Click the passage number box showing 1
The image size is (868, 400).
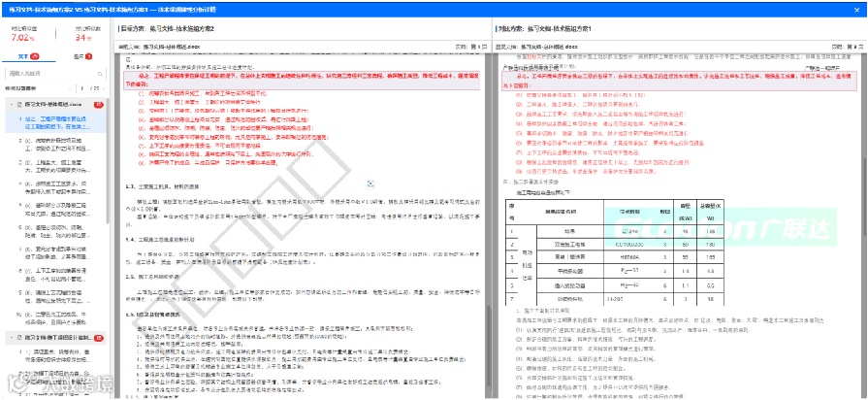[82, 88]
